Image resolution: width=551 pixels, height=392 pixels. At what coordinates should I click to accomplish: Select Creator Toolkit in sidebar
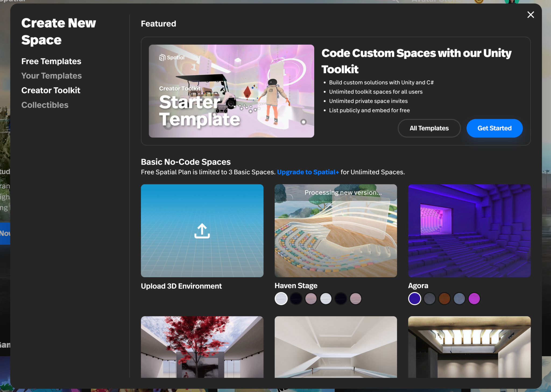coord(51,90)
